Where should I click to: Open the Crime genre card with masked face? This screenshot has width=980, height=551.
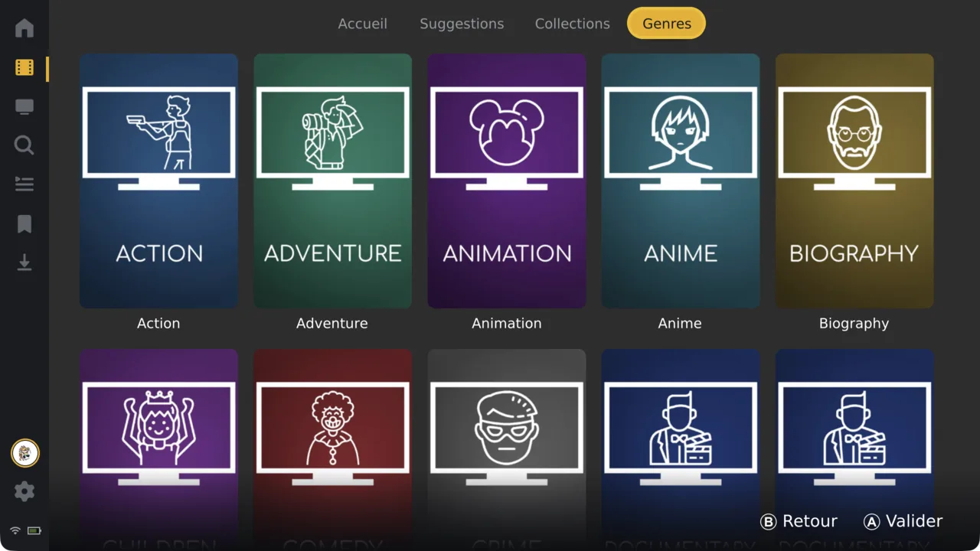(x=507, y=450)
